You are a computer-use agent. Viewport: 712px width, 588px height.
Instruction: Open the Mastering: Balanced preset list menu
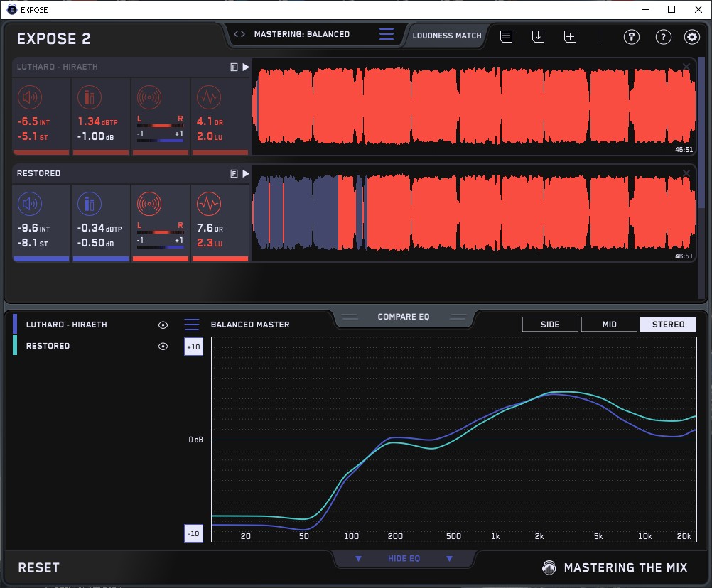point(386,34)
